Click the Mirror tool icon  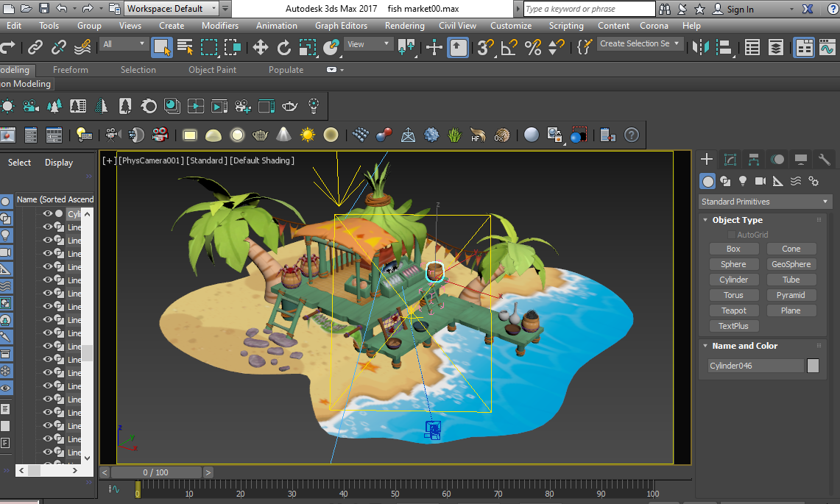tap(701, 48)
